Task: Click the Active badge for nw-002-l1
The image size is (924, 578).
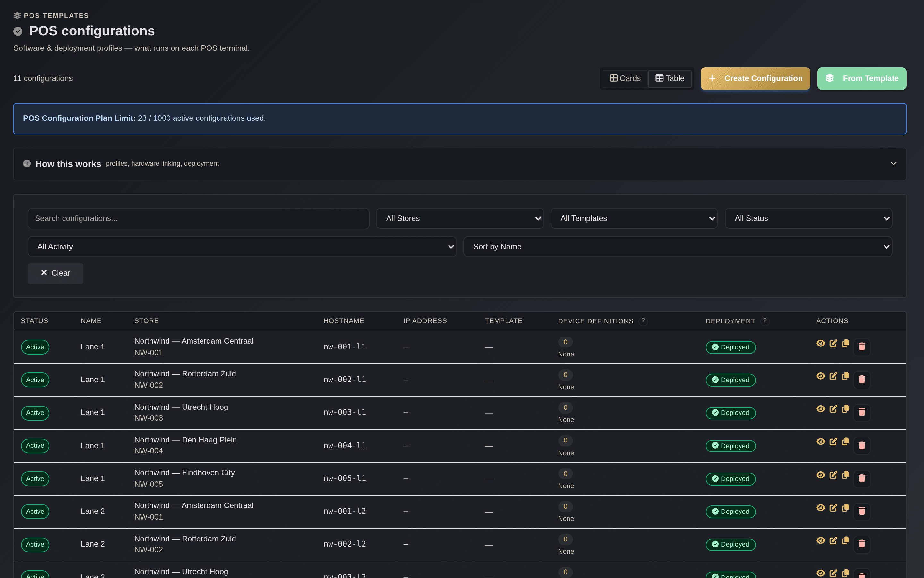Action: pos(35,380)
